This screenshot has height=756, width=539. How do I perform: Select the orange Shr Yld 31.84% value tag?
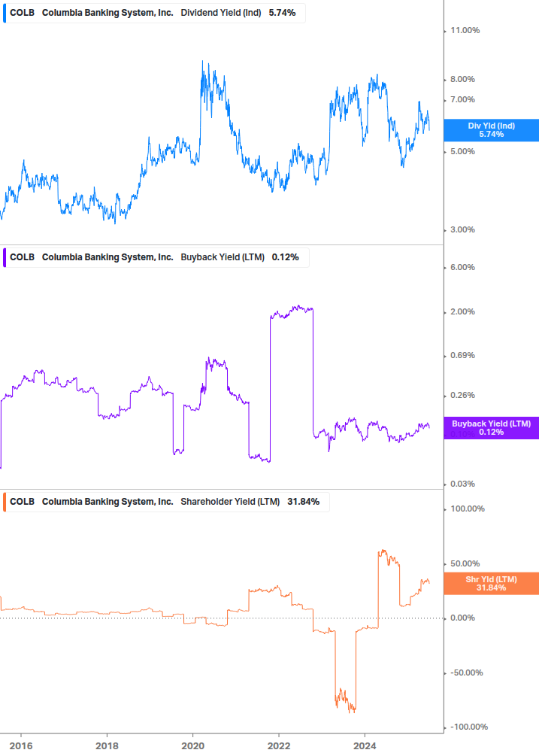(491, 584)
